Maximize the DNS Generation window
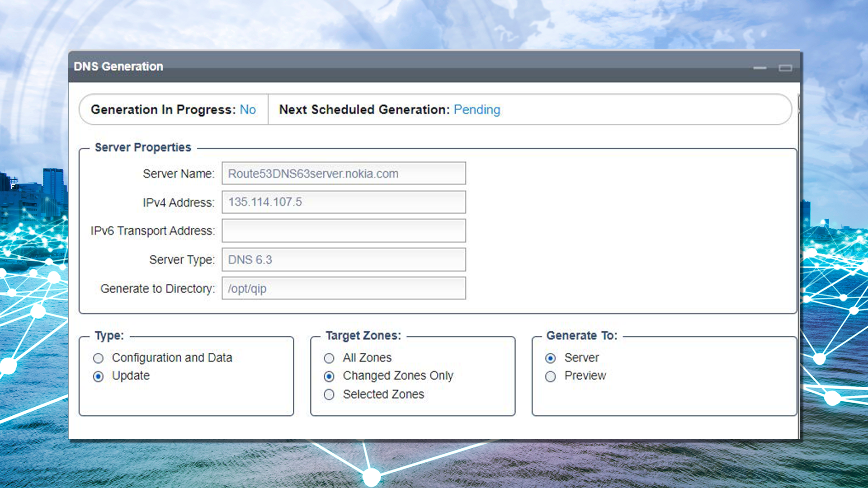This screenshot has width=868, height=488. (x=785, y=68)
